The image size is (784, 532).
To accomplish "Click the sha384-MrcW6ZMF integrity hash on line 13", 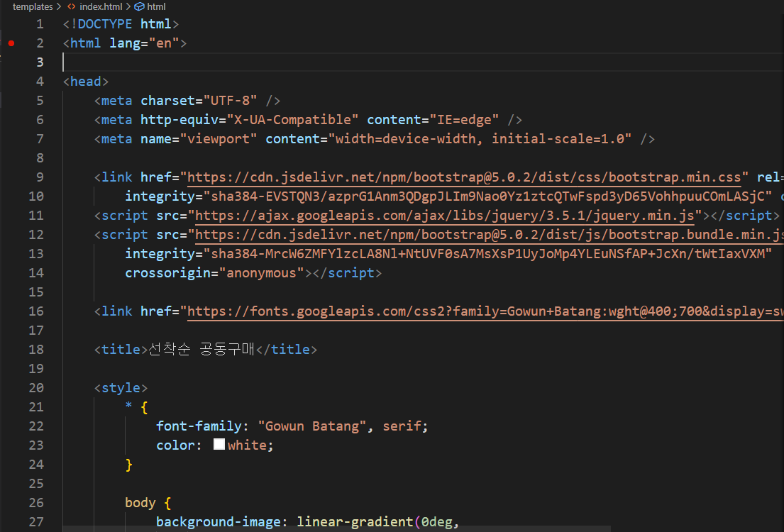I will click(487, 254).
